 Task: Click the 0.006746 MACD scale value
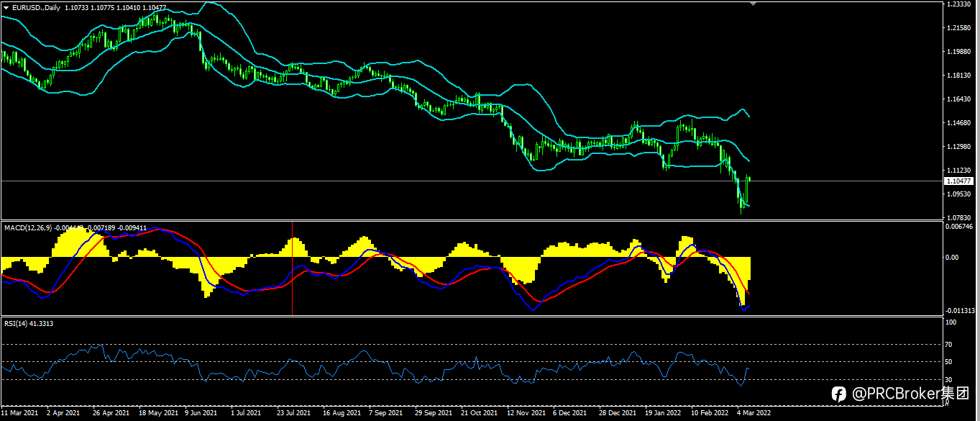pos(961,227)
